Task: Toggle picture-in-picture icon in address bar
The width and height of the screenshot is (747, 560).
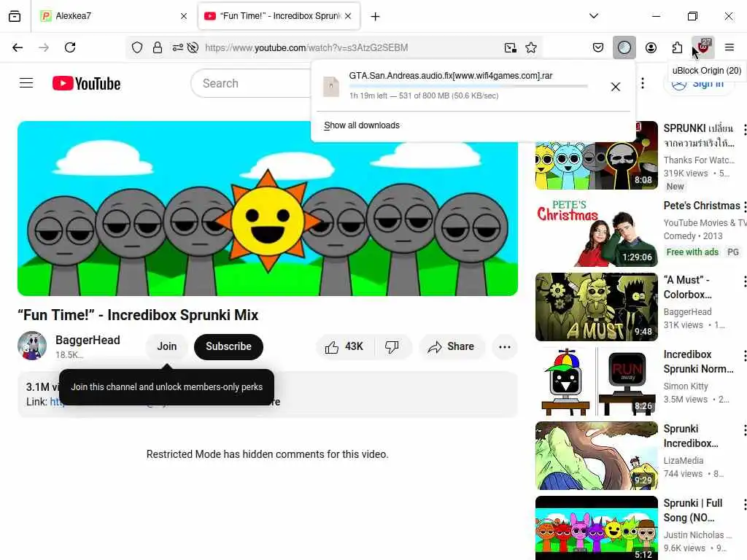Action: click(x=510, y=47)
